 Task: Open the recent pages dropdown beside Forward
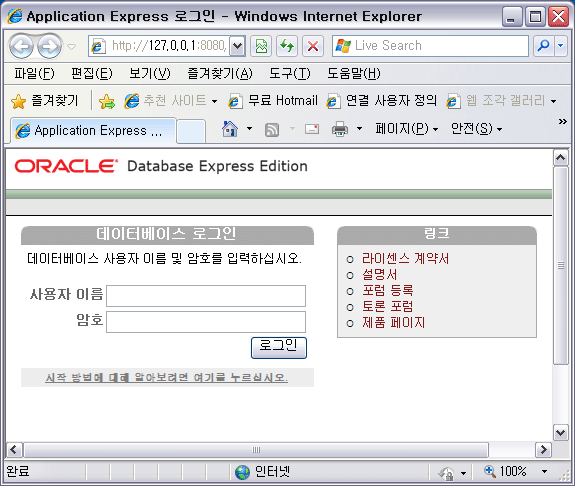(72, 47)
